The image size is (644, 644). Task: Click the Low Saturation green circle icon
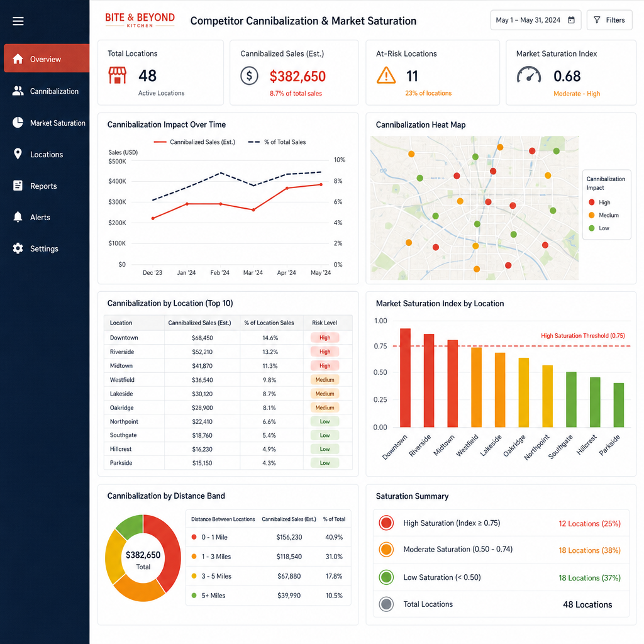(x=386, y=577)
